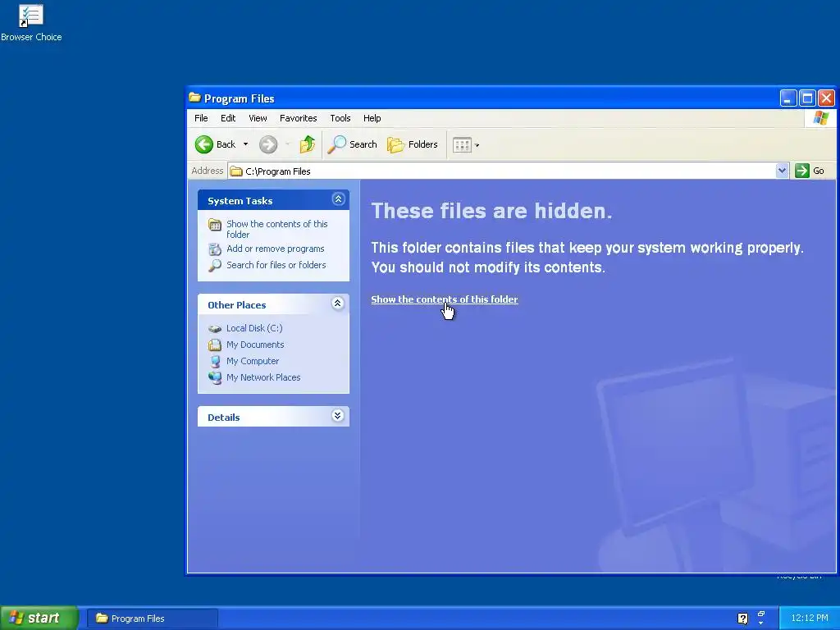
Task: Click the show folder contents icon in System Tasks
Action: [215, 225]
